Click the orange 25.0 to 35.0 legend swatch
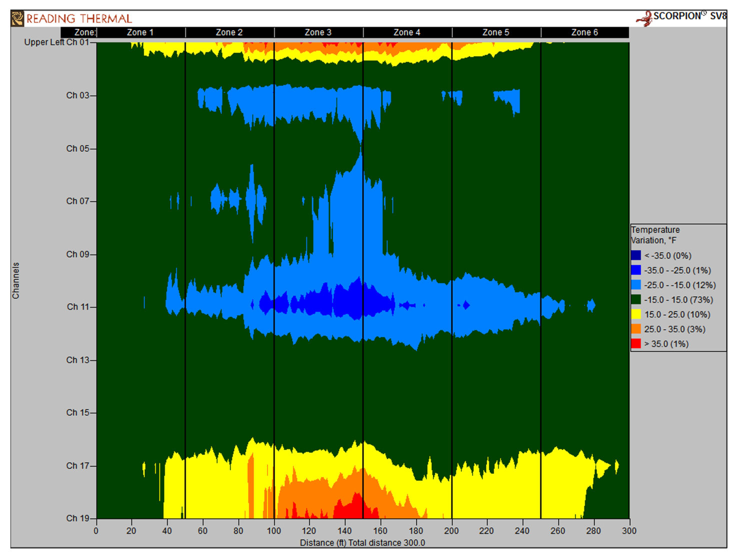The height and width of the screenshot is (560, 740). pyautogui.click(x=636, y=329)
